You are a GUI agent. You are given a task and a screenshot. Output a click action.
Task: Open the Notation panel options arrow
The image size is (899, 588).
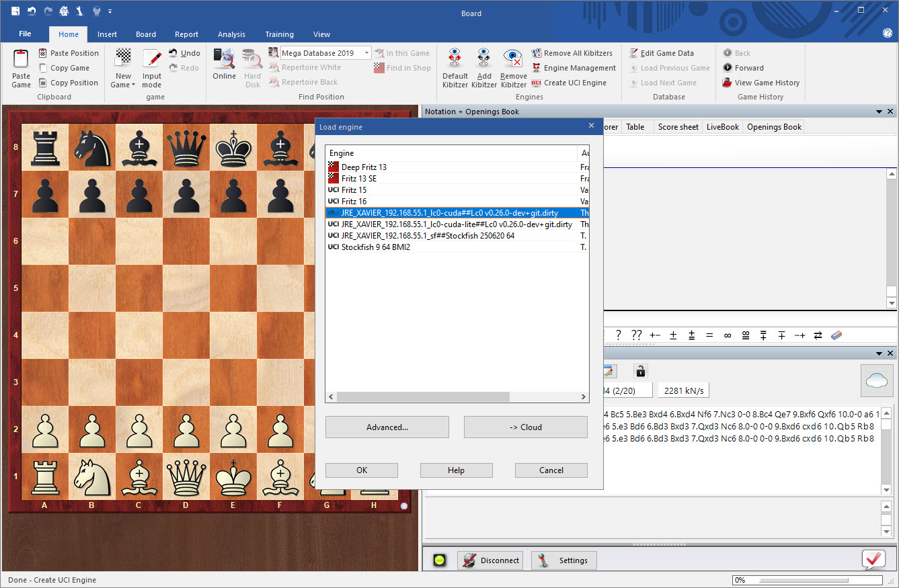click(x=879, y=112)
